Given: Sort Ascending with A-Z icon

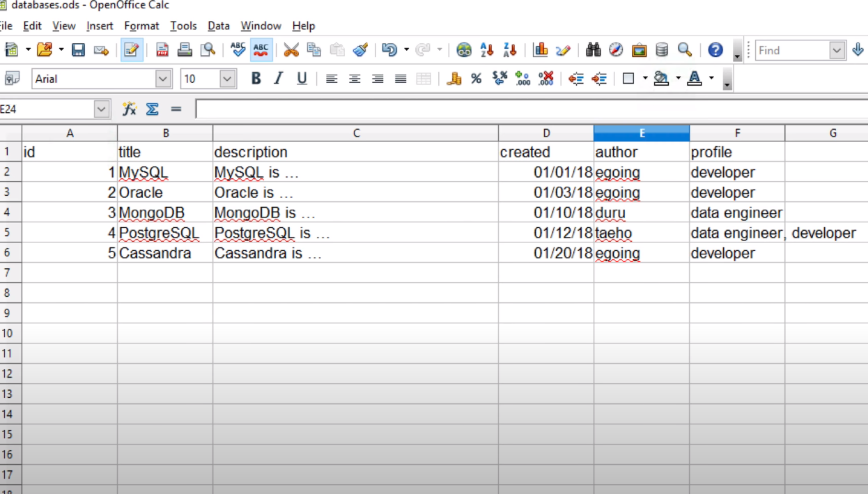Looking at the screenshot, I should (487, 49).
